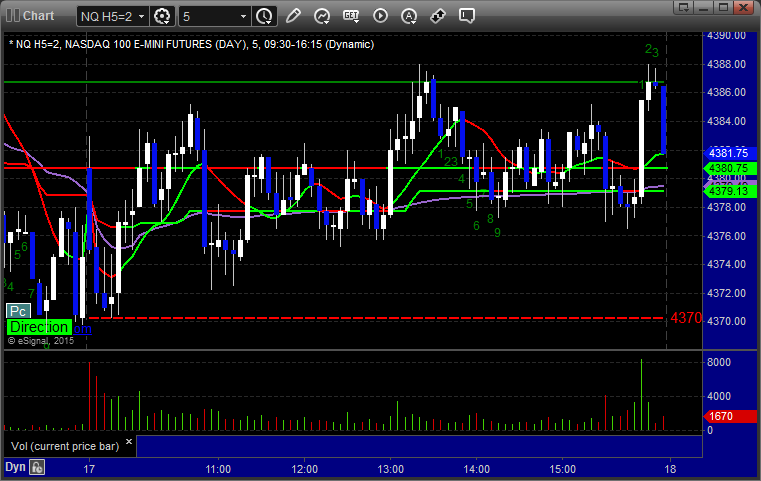761x481 pixels.
Task: Minimize the chart window
Action: point(704,7)
